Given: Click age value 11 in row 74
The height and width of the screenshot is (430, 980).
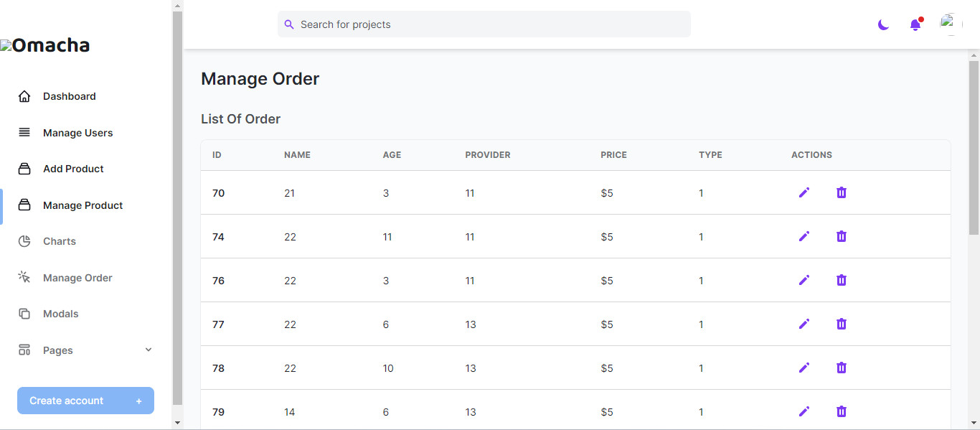Looking at the screenshot, I should pos(387,237).
